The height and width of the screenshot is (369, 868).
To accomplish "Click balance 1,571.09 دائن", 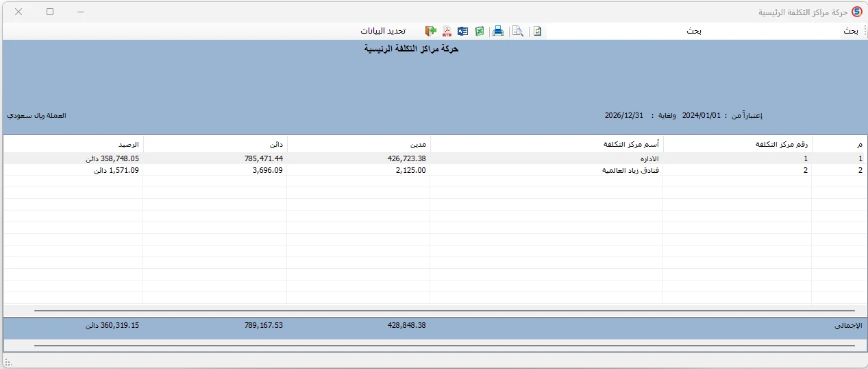I will coord(116,170).
